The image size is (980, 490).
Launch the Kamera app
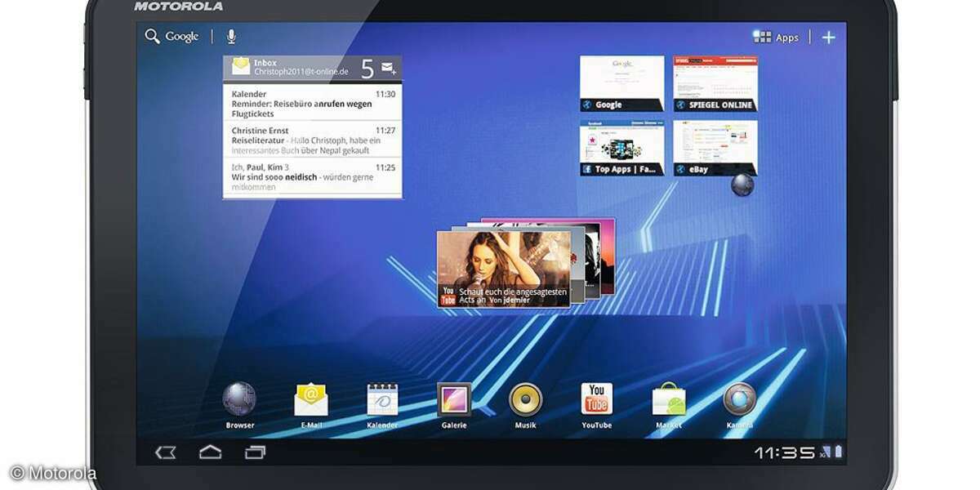(x=740, y=399)
